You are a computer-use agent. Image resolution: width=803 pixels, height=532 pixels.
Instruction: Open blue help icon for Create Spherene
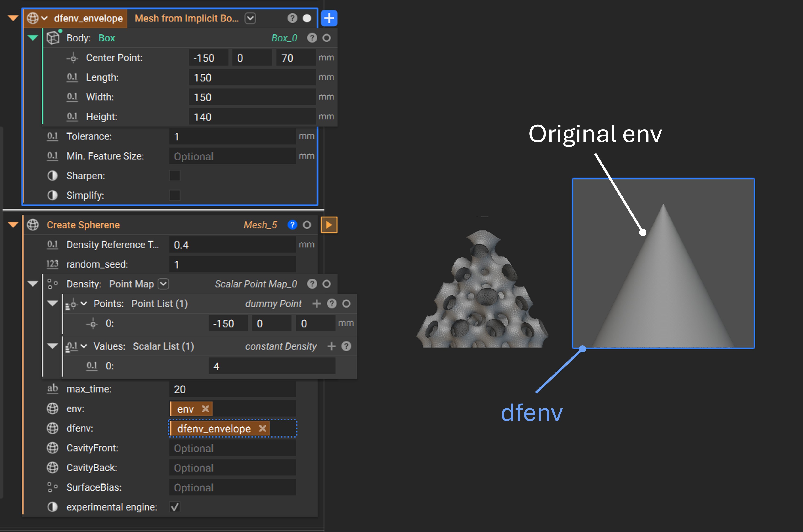[292, 225]
